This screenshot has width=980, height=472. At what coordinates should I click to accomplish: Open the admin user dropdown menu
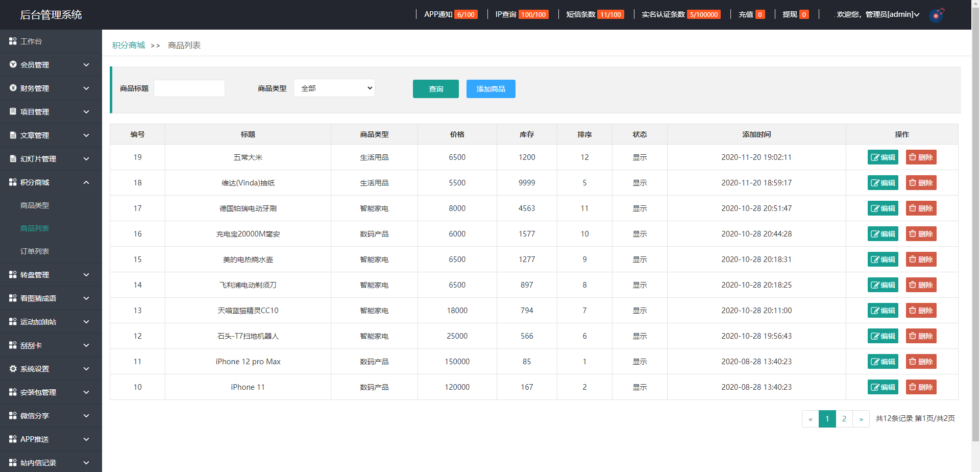pos(878,14)
